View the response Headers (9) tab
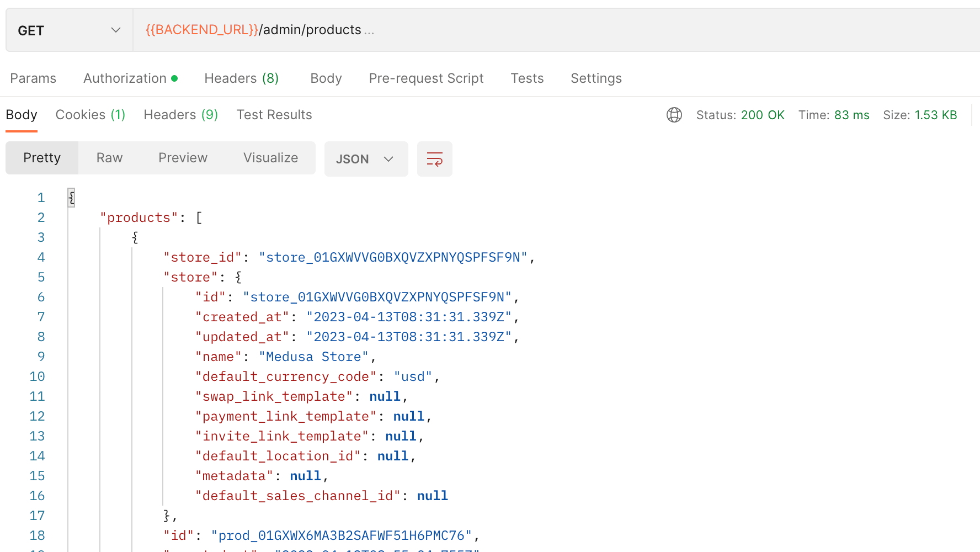This screenshot has width=980, height=552. [180, 114]
